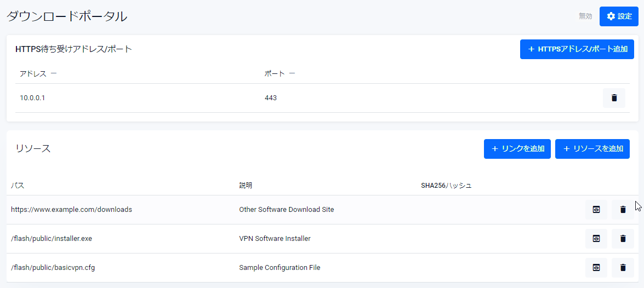
Task: Open 設定 with the gear button
Action: [619, 16]
